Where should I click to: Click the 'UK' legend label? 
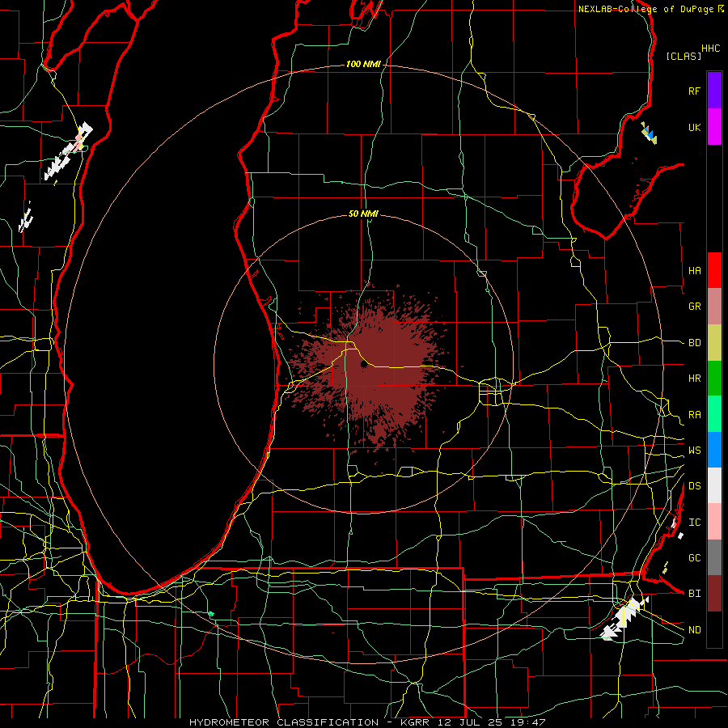[695, 128]
